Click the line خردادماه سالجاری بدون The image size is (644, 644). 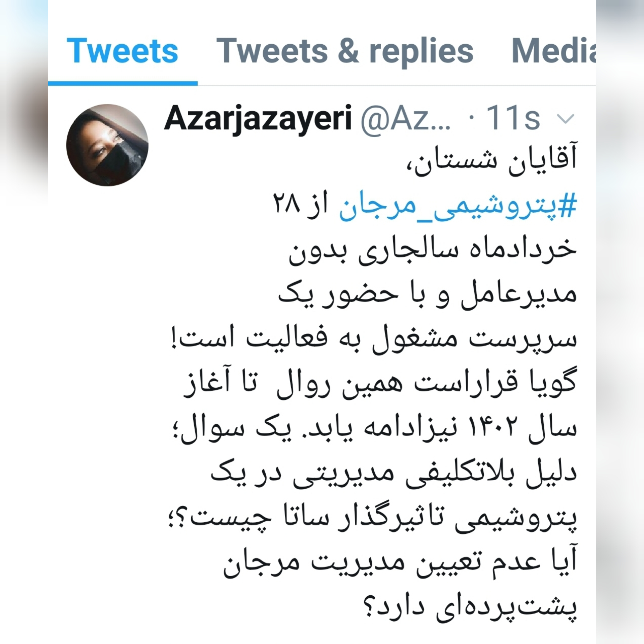(x=433, y=252)
